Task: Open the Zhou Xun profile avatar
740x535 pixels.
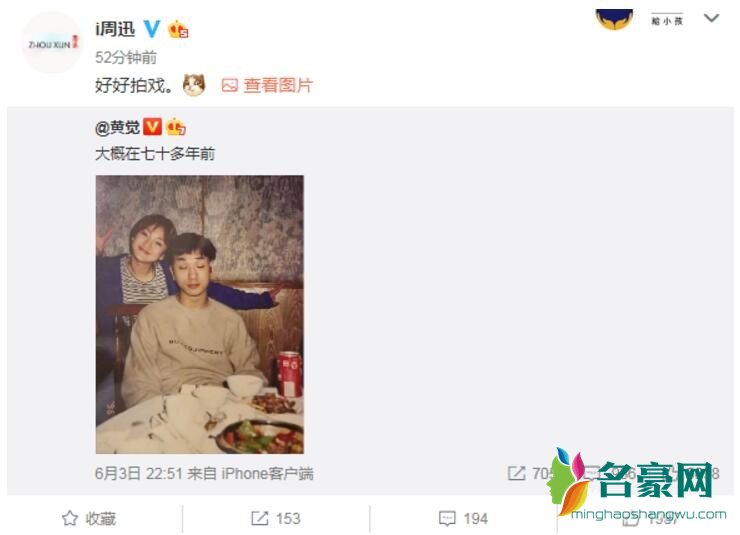Action: click(51, 43)
